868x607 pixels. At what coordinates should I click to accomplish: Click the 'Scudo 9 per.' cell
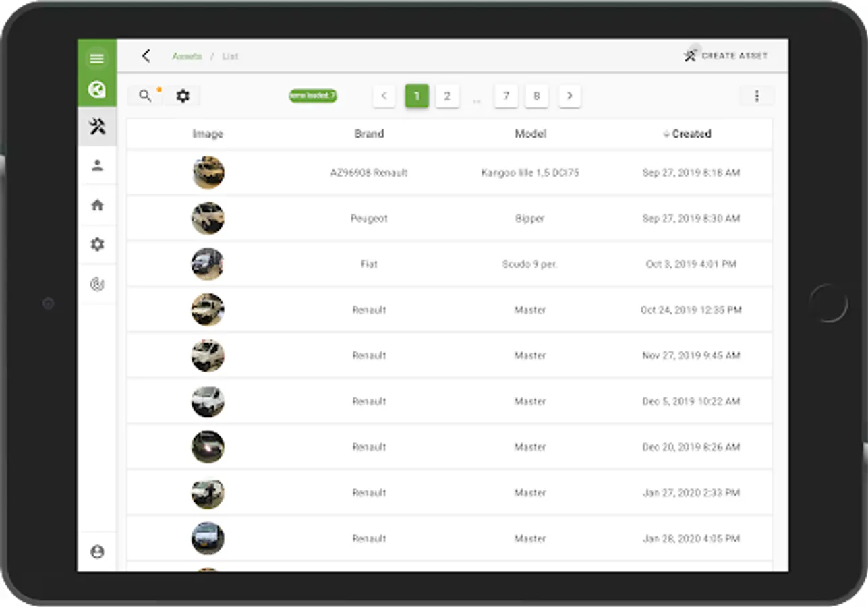[530, 264]
